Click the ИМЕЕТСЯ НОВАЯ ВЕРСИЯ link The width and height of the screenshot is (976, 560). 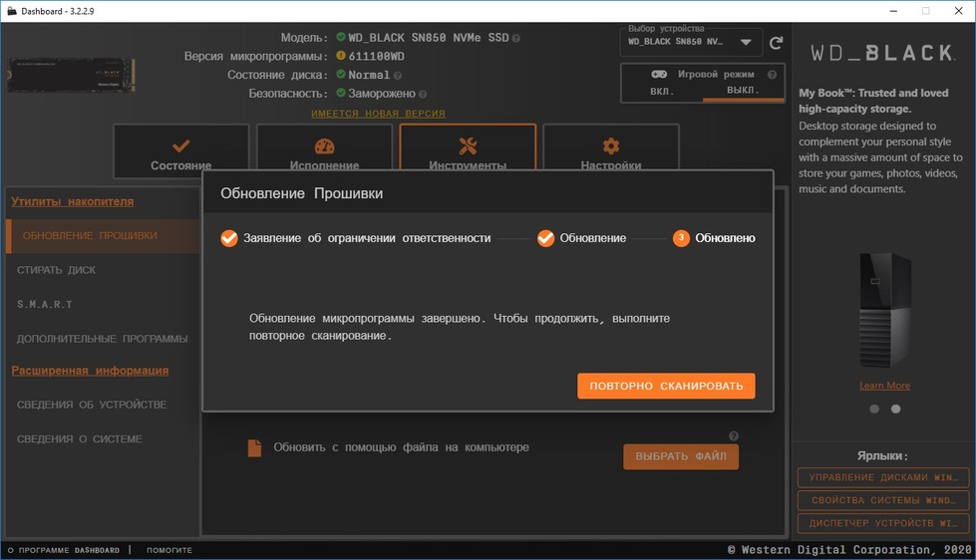(378, 114)
